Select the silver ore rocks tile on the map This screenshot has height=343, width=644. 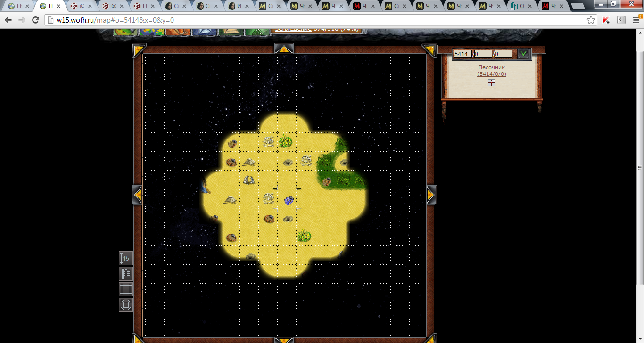(x=248, y=180)
